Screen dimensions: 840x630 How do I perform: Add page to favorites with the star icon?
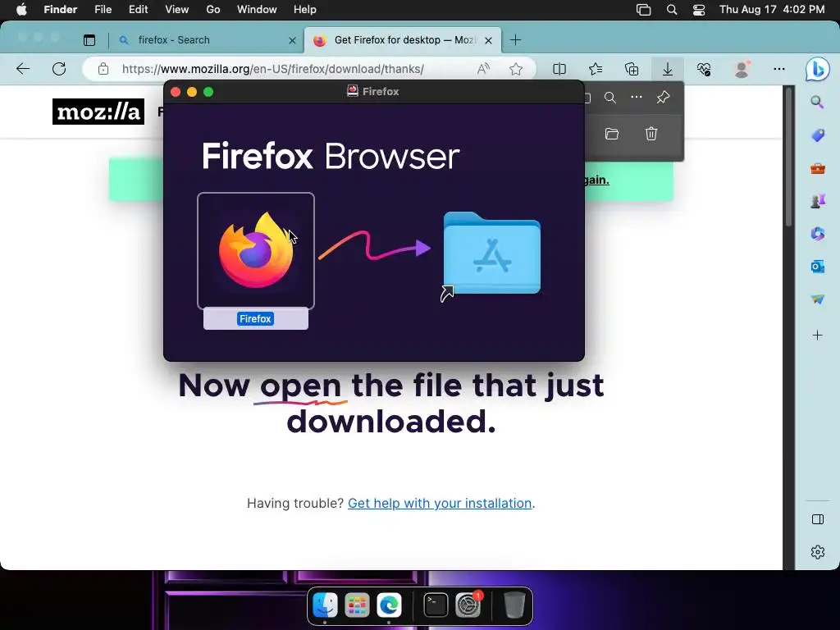tap(516, 69)
